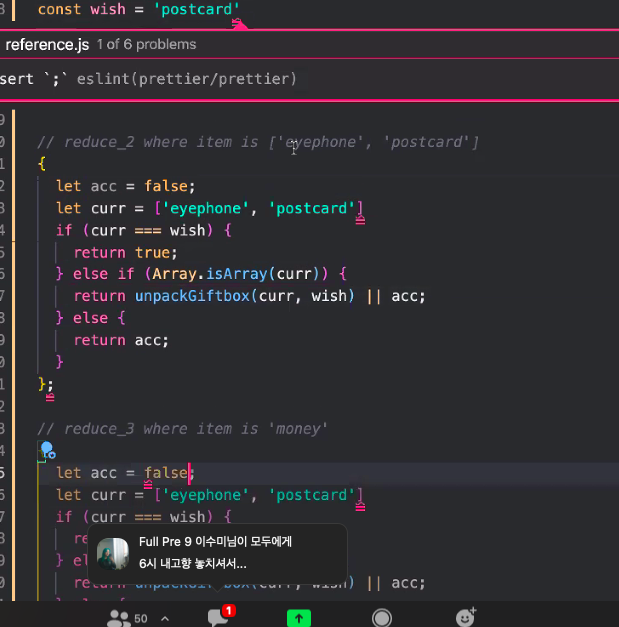The image size is (619, 627).
Task: Click the 'return true;' line
Action: point(126,253)
